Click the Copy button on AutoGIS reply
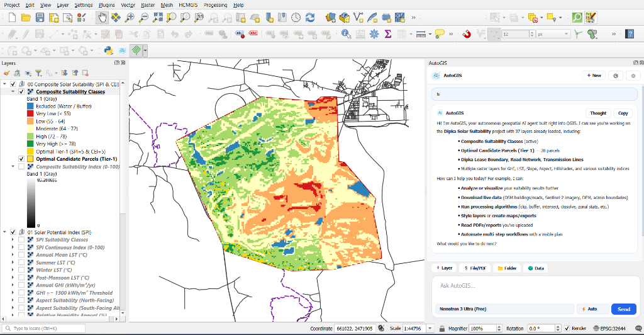 [x=623, y=113]
